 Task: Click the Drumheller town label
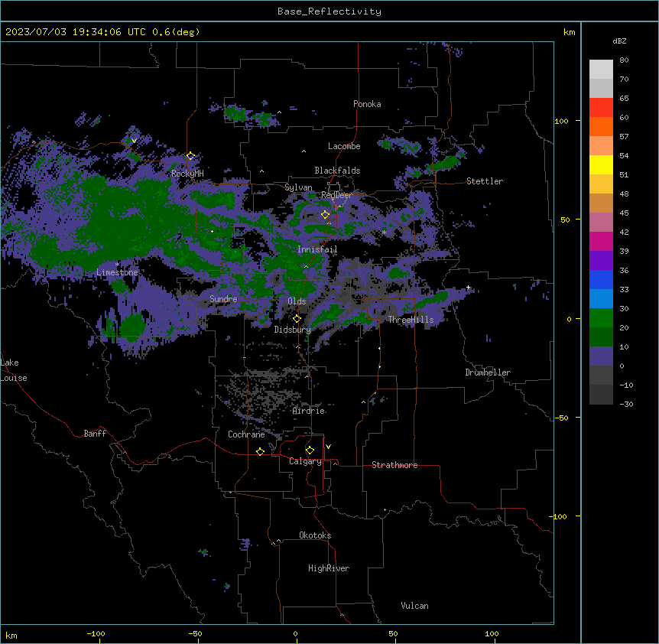pyautogui.click(x=488, y=372)
